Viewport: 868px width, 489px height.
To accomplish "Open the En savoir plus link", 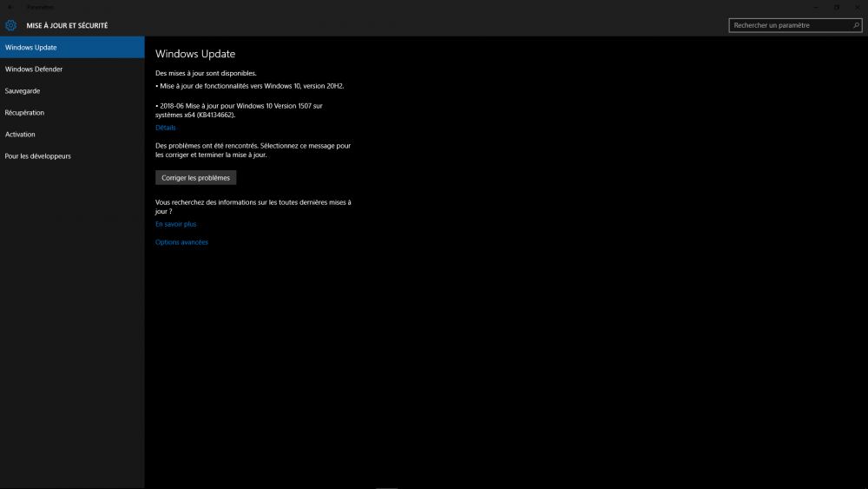I will point(175,224).
